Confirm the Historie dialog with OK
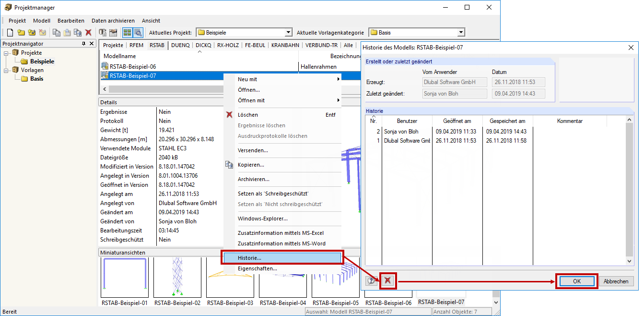This screenshot has width=644, height=316. coord(577,281)
